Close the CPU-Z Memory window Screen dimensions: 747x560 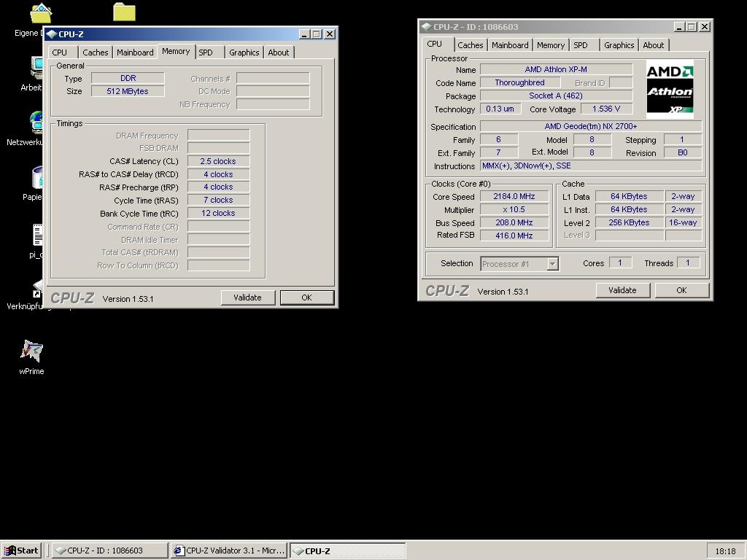pos(329,34)
